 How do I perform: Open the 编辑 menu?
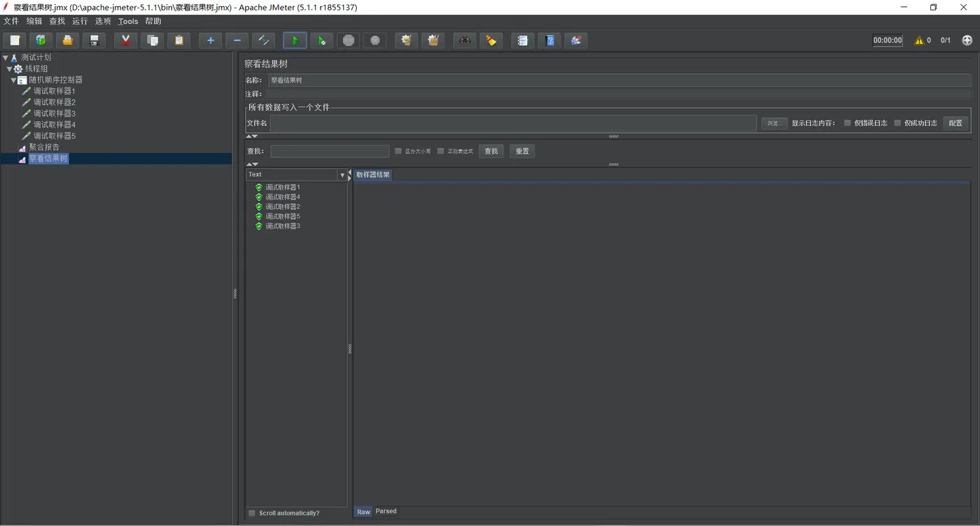point(34,22)
